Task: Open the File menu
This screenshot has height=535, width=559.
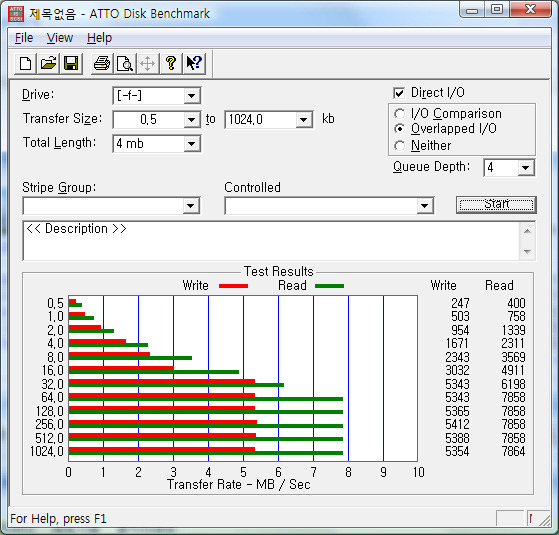Action: pos(24,38)
